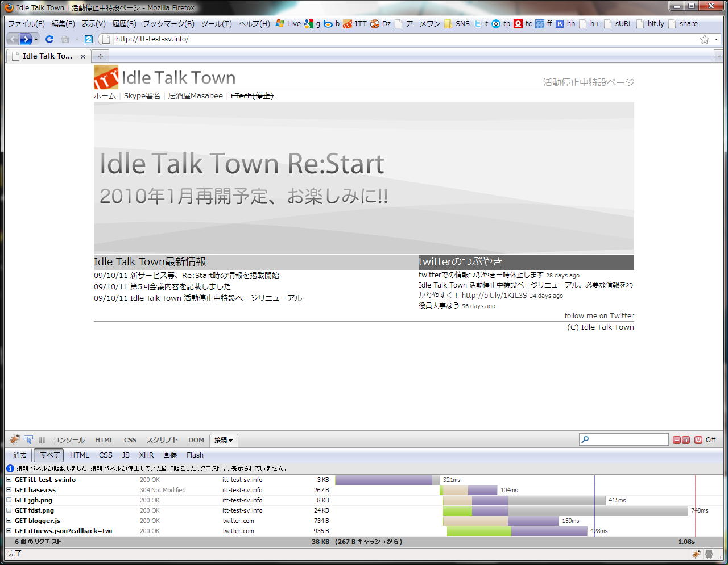
Task: Filter network requests by Flash
Action: pos(195,455)
